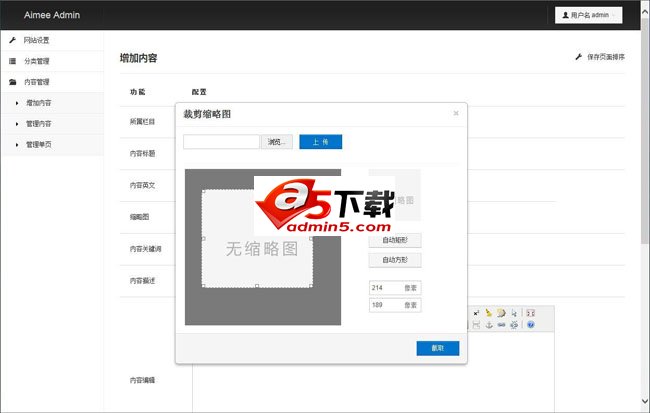Image resolution: width=650 pixels, height=413 pixels.
Task: Click the 所属栏目 row label
Action: (142, 121)
